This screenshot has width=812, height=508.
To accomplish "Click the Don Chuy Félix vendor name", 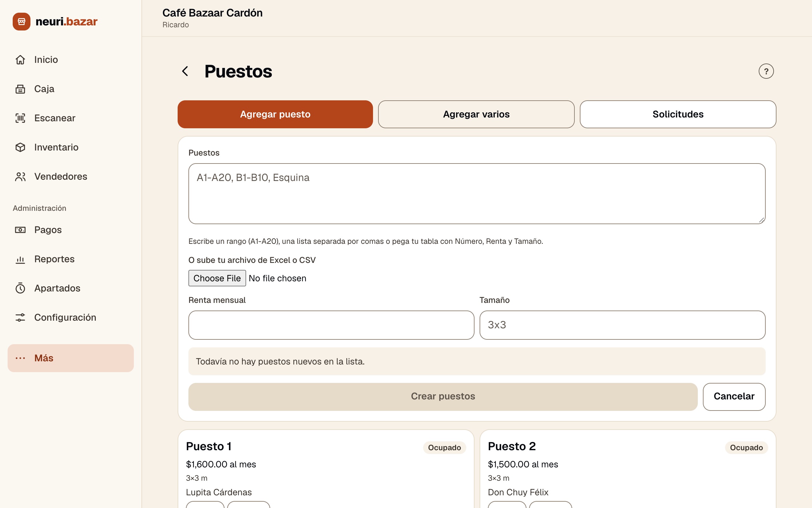I will tap(518, 492).
